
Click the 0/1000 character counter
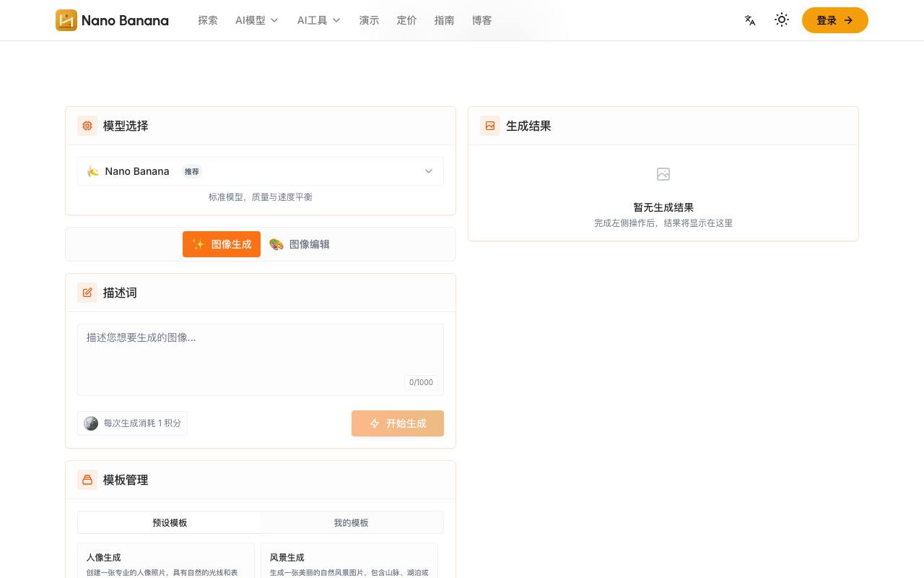[422, 382]
